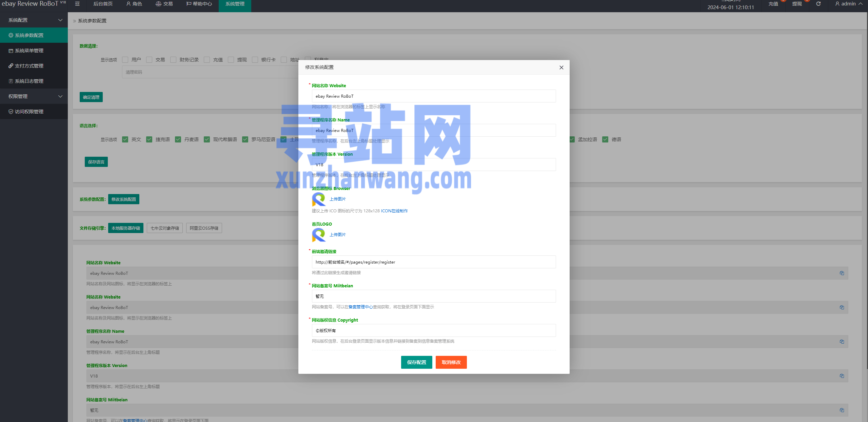Image resolution: width=868 pixels, height=422 pixels.
Task: Uncheck the 捷克语 language checkbox
Action: [149, 139]
